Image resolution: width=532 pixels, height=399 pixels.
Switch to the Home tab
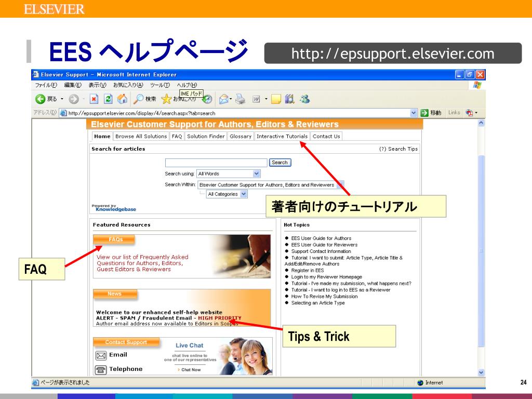coord(102,137)
